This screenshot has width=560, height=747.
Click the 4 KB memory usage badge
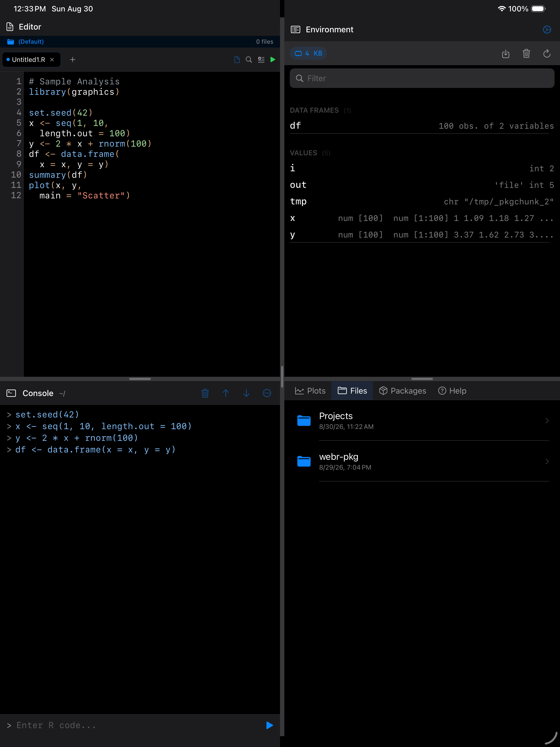[308, 53]
